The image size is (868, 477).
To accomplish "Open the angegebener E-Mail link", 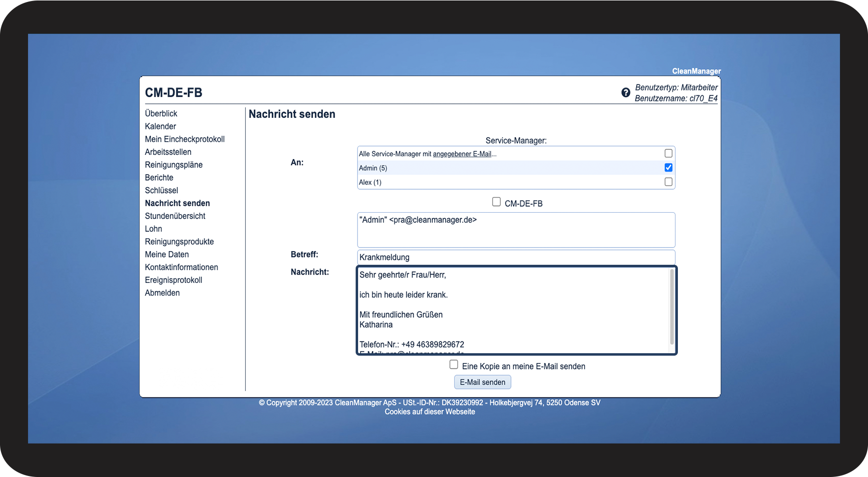I will click(462, 154).
